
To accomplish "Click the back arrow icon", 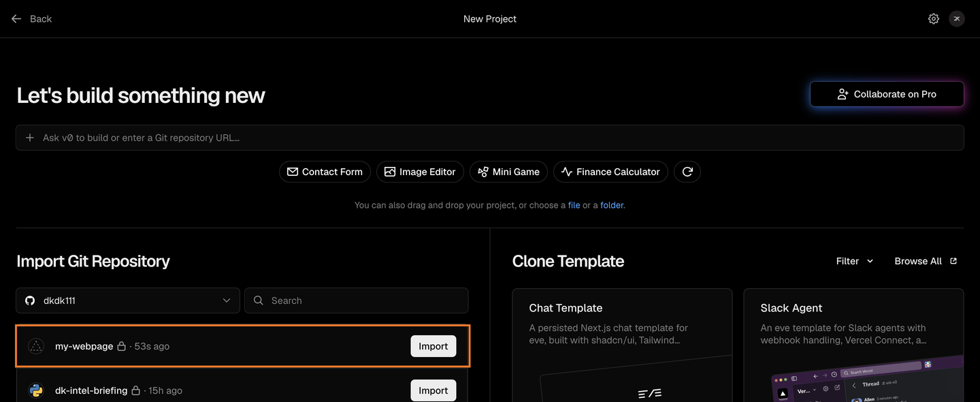I will (x=16, y=19).
